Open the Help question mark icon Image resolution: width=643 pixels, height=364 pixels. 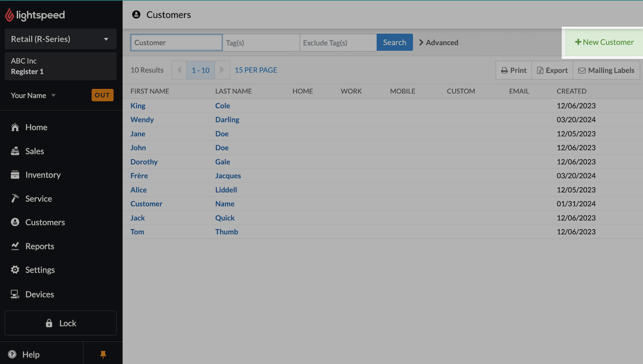tap(12, 355)
